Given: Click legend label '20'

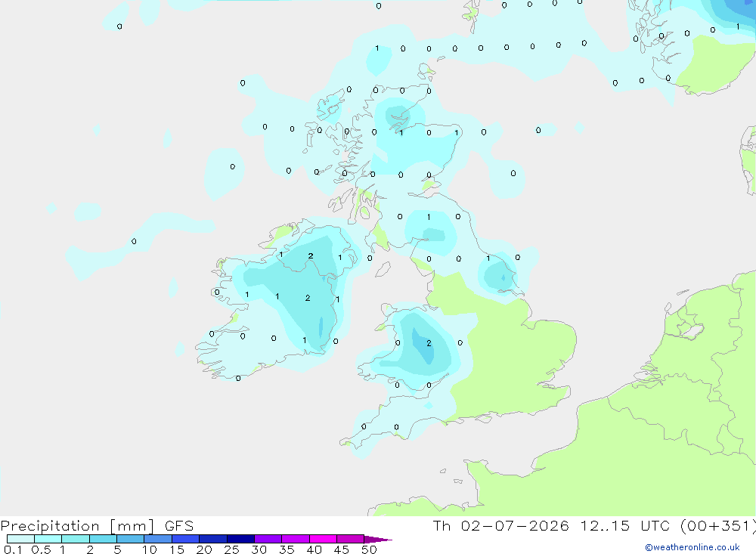Looking at the screenshot, I should coord(204,549).
